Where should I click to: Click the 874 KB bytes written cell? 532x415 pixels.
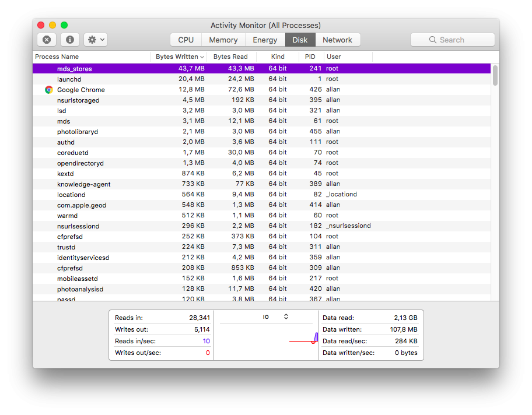click(193, 173)
